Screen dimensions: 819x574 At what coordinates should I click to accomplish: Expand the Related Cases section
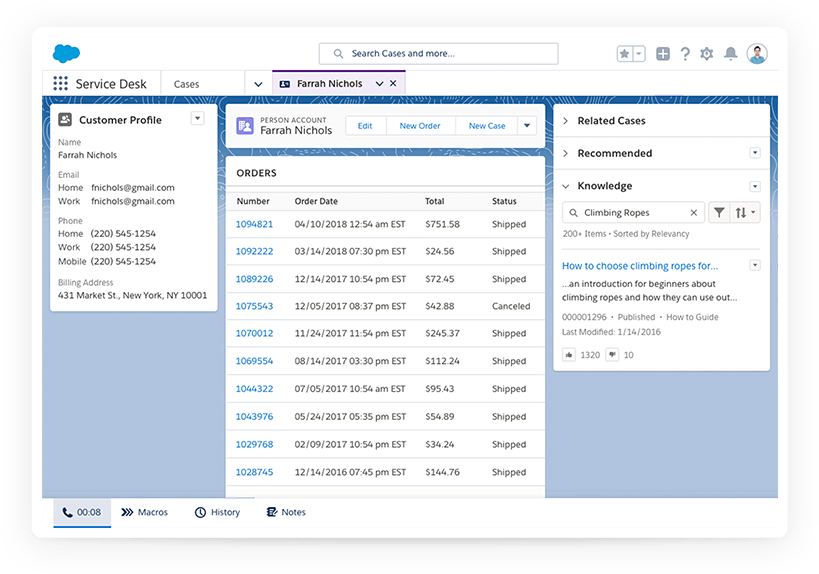point(566,121)
